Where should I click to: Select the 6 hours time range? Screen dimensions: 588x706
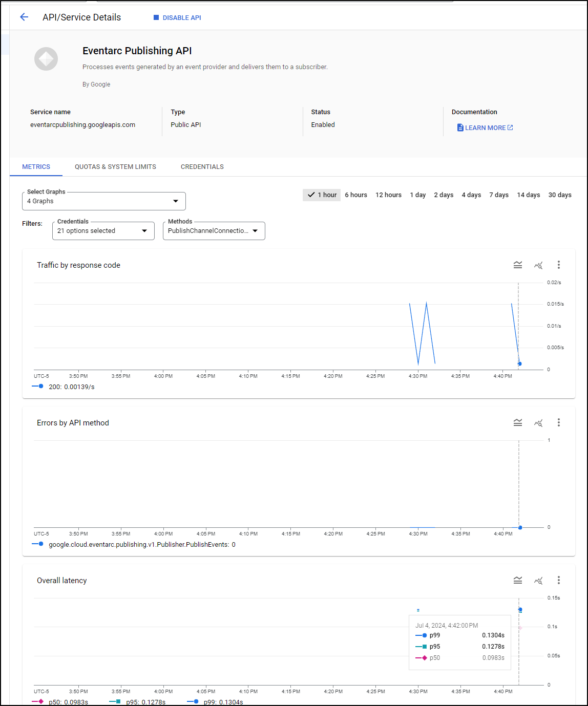pyautogui.click(x=356, y=195)
